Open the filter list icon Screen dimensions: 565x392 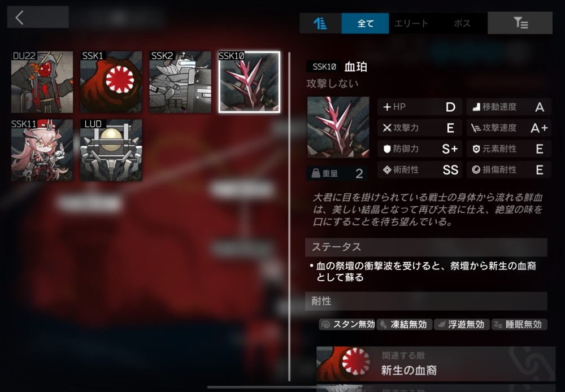tap(520, 23)
